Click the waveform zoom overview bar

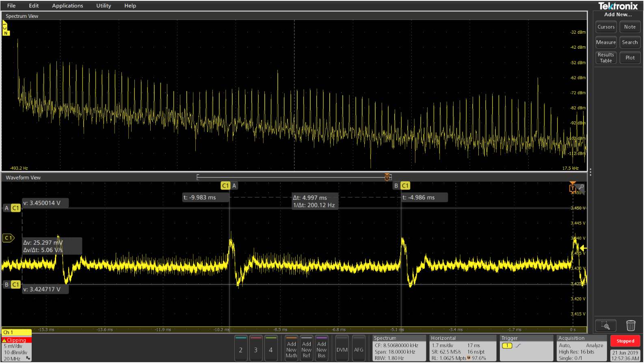(292, 177)
